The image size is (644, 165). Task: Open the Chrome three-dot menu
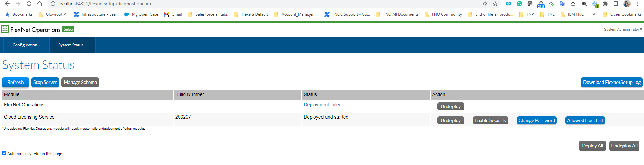click(x=638, y=4)
